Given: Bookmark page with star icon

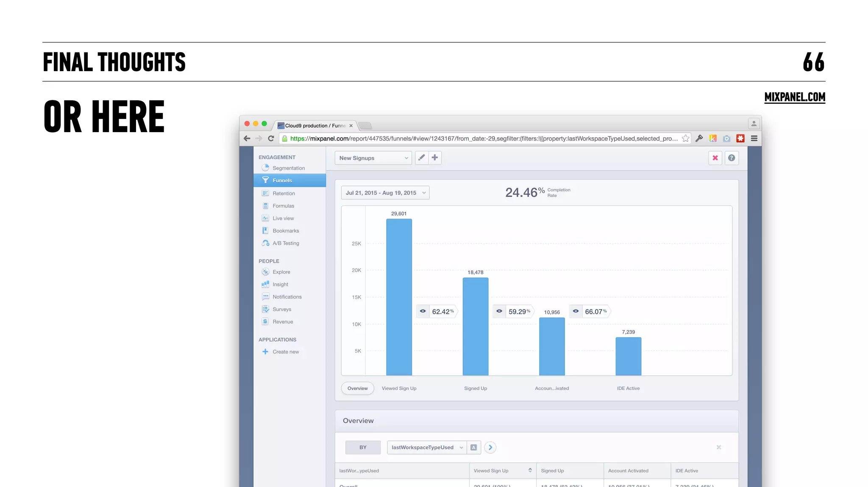Looking at the screenshot, I should (685, 138).
